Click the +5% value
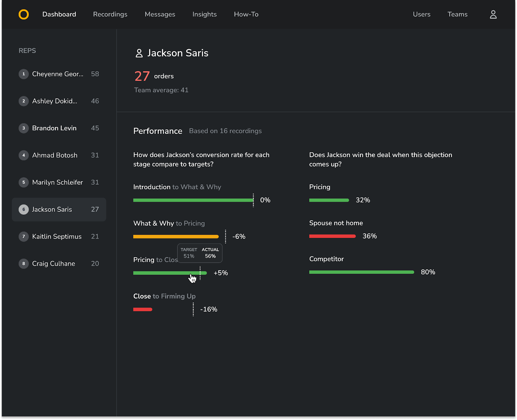 pyautogui.click(x=221, y=273)
